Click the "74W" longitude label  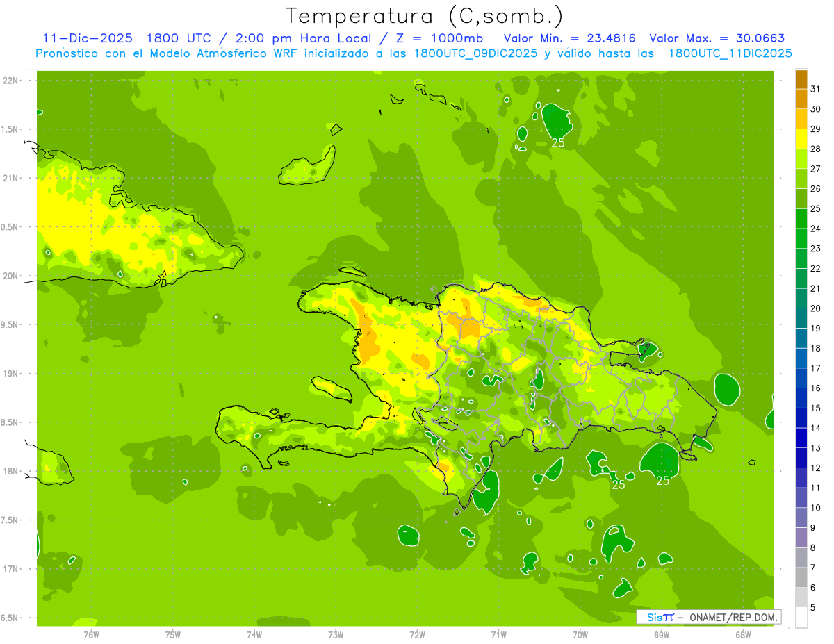(x=254, y=635)
